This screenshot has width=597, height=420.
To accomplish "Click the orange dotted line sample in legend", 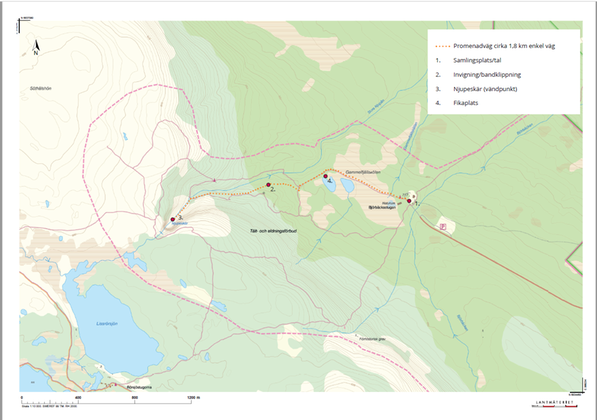I will [x=442, y=46].
